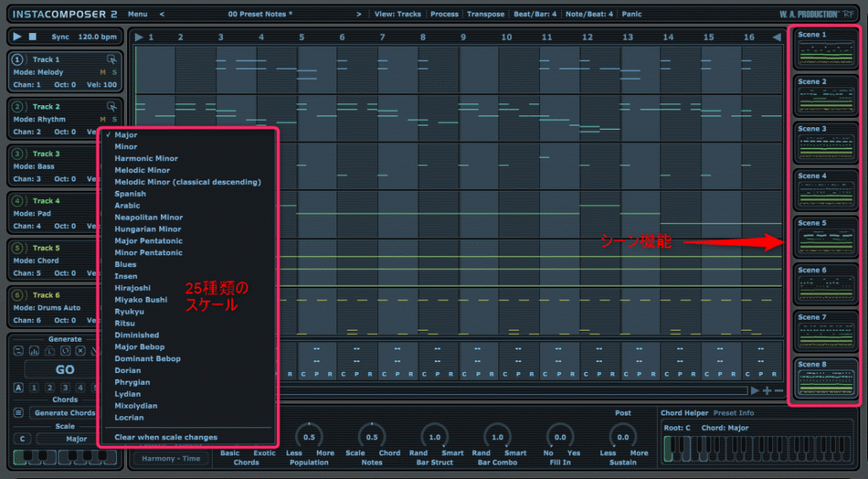This screenshot has width=868, height=479.
Task: Open the top Menu item
Action: tap(137, 14)
